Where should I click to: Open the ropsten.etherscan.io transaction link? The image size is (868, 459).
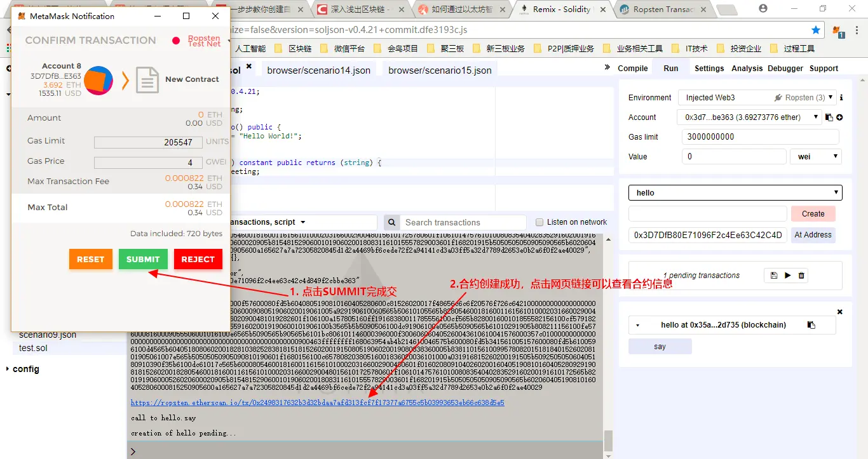pos(317,402)
